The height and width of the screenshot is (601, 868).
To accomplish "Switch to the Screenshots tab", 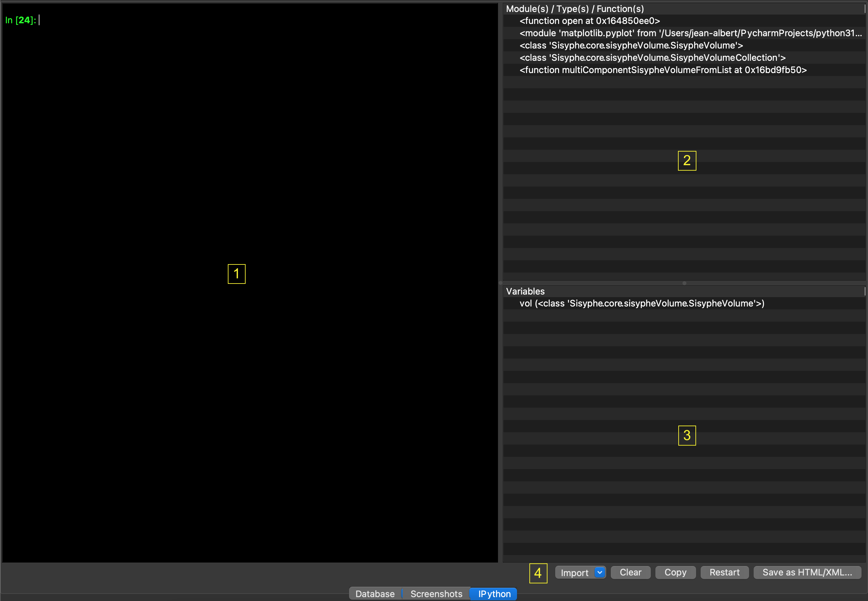I will tap(436, 594).
